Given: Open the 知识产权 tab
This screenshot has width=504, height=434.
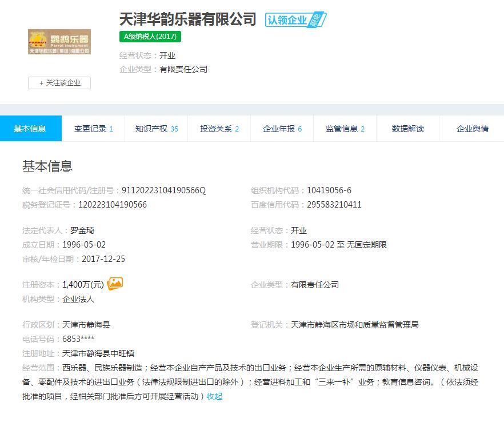Looking at the screenshot, I should [x=156, y=129].
